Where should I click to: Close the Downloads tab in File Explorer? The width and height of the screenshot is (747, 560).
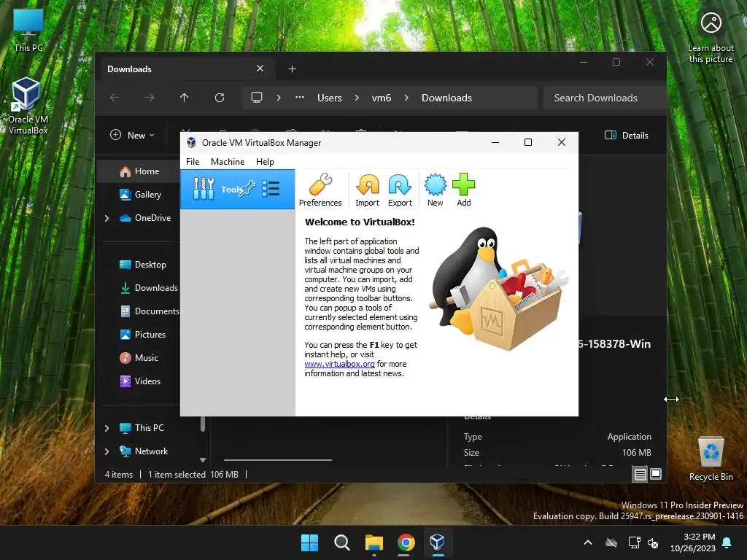click(260, 69)
